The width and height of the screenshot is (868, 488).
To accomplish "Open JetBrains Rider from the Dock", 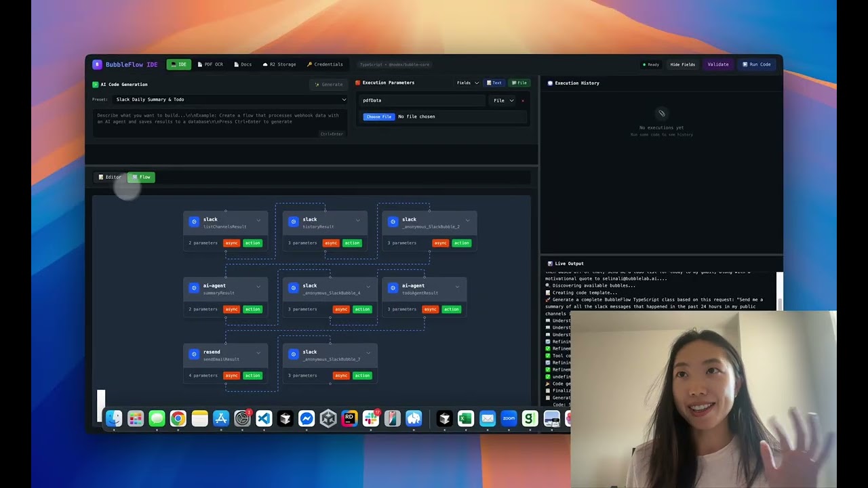I will pos(349,419).
